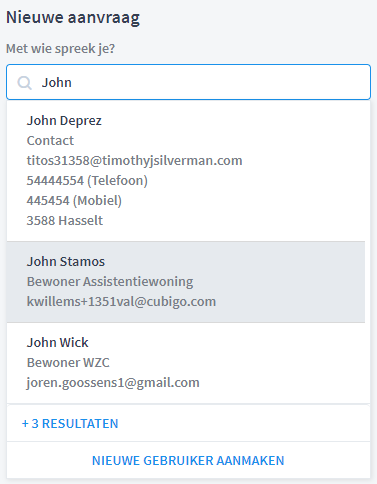Click the magnifying glass search icon
The height and width of the screenshot is (484, 377).
(24, 83)
